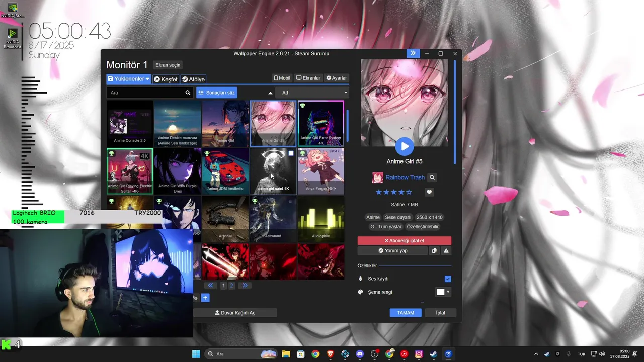Select the Audiophile wallpaper
Screen dimensions: 644x362
click(x=321, y=219)
